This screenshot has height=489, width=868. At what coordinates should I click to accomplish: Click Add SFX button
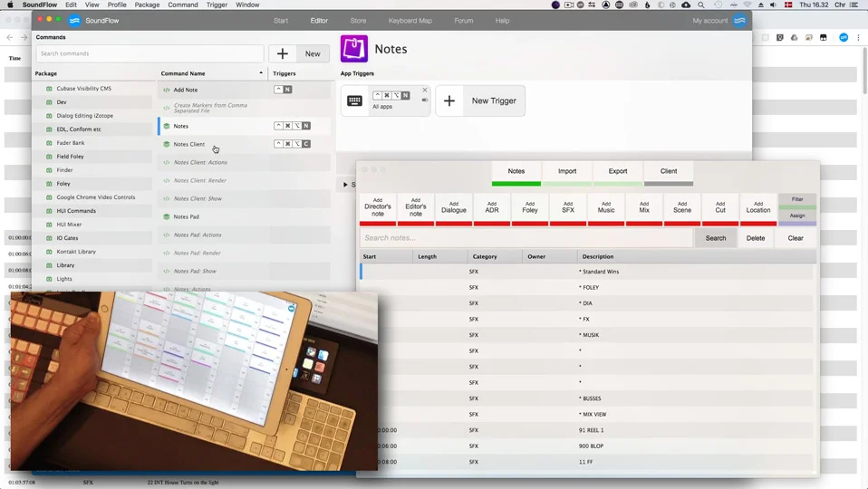[568, 209]
